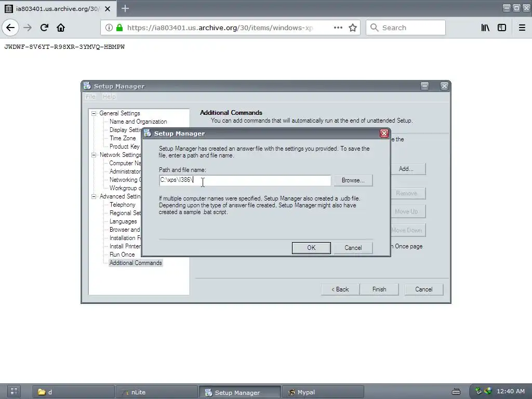Open File menu in Setup Manager

pyautogui.click(x=90, y=97)
